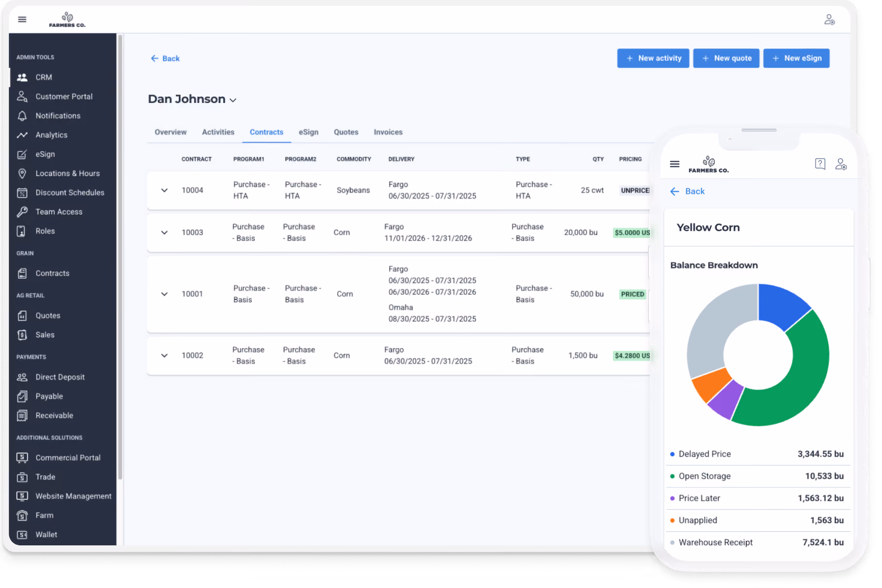Click the Receivable icon in sidebar
The image size is (882, 588).
(22, 416)
